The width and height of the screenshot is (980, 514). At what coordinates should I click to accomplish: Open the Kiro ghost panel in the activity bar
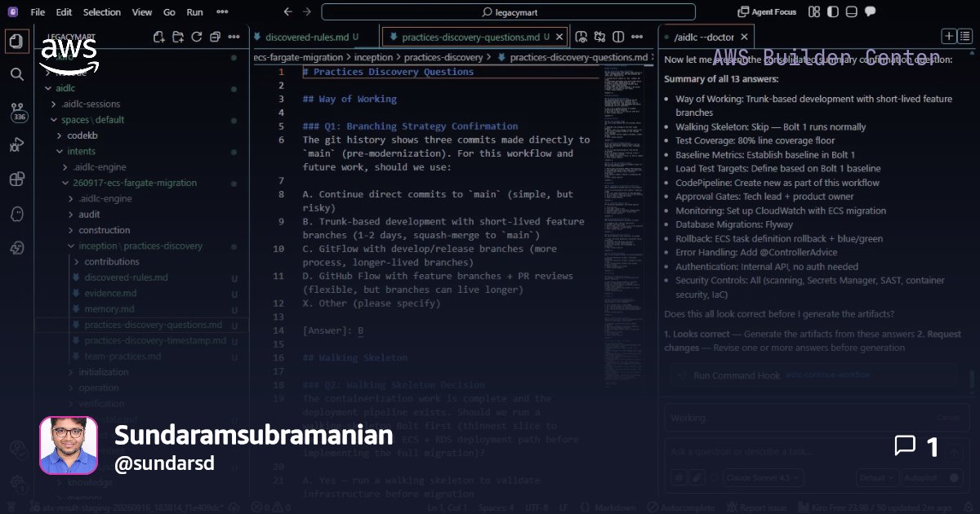pyautogui.click(x=16, y=214)
